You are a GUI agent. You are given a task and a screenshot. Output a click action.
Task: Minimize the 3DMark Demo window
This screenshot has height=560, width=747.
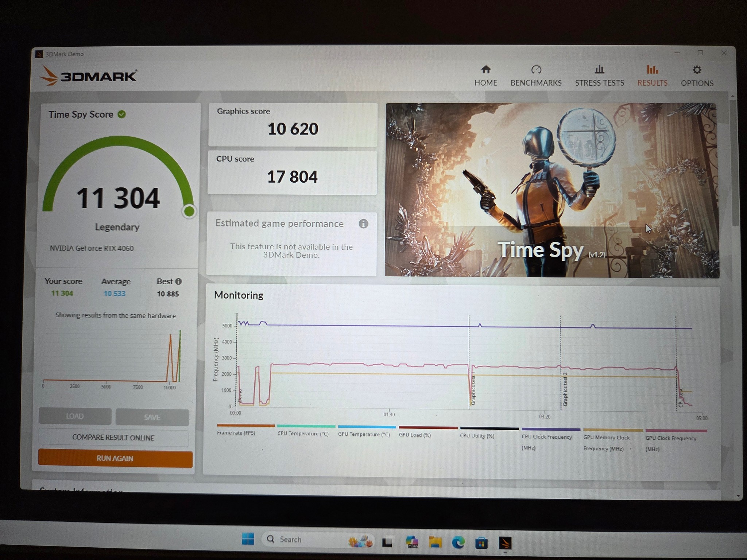tap(677, 53)
